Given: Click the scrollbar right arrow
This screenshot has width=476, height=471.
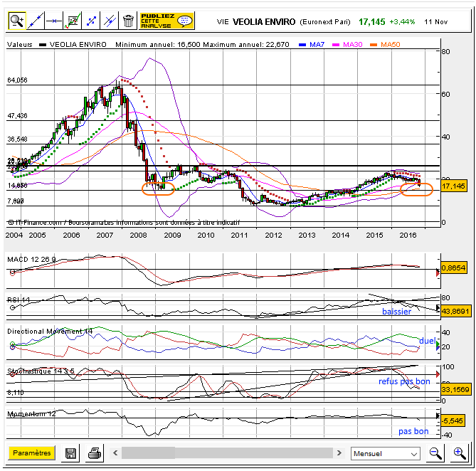Looking at the screenshot, I should (339, 453).
